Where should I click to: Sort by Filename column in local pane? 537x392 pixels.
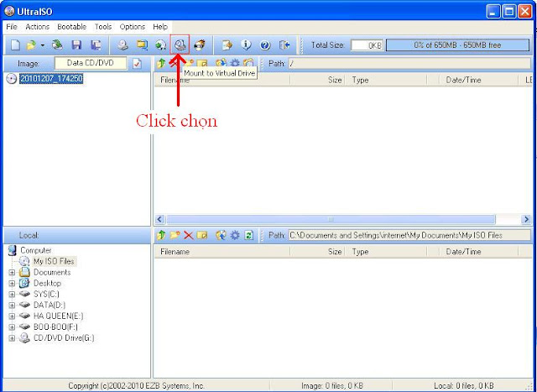click(x=222, y=252)
